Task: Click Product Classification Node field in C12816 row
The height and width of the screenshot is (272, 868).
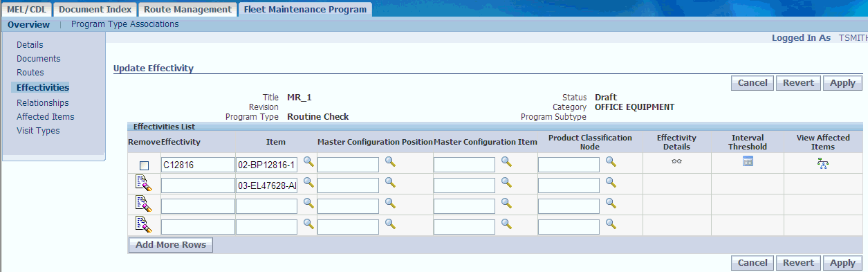Action: (569, 165)
